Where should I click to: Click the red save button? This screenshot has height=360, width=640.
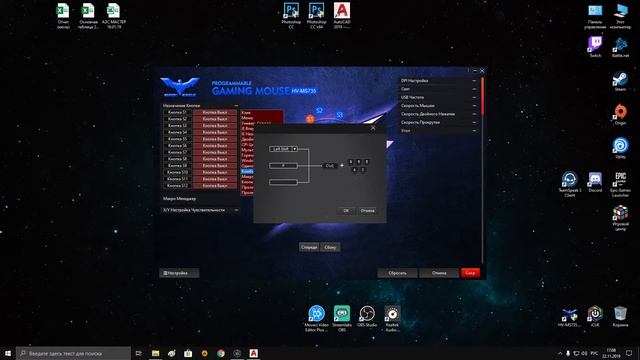[x=470, y=273]
